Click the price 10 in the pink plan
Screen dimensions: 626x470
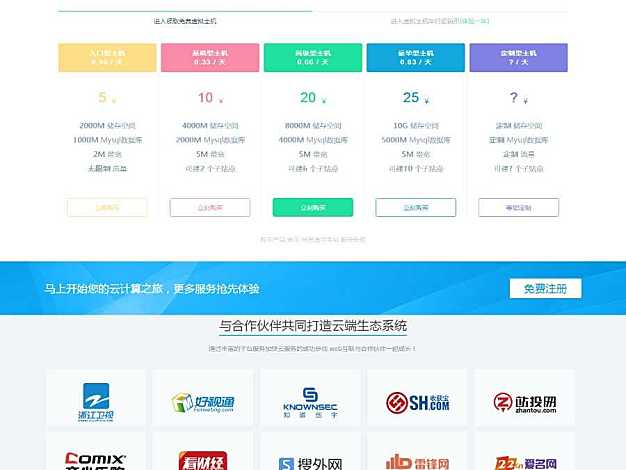point(206,97)
